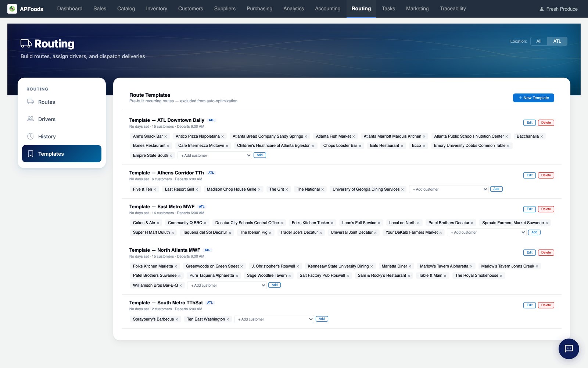Viewport: 588px width, 368px height.
Task: Remove Table & Main chip
Action: [445, 276]
